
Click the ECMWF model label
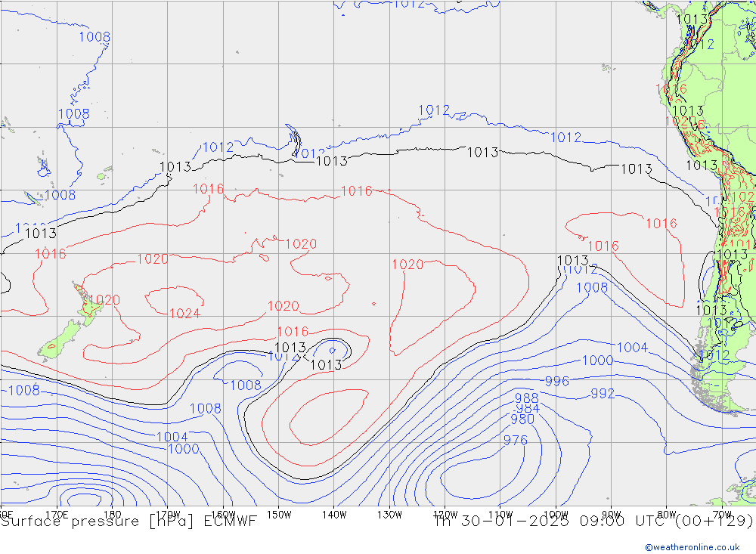pyautogui.click(x=229, y=521)
